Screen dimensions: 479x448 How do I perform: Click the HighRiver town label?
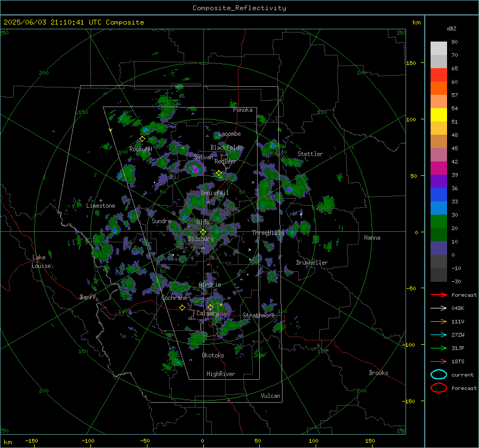[x=221, y=374]
